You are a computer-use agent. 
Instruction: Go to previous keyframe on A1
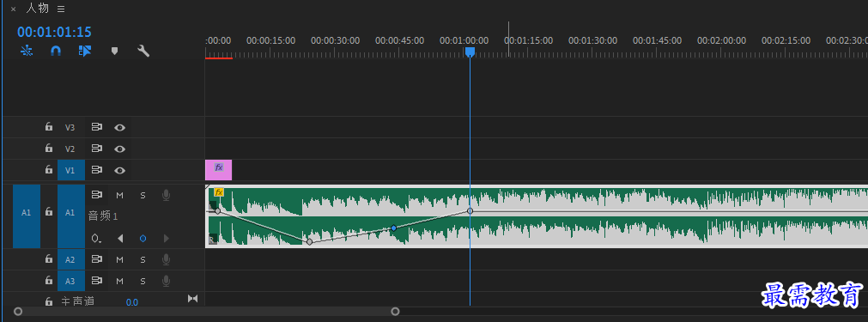click(120, 239)
